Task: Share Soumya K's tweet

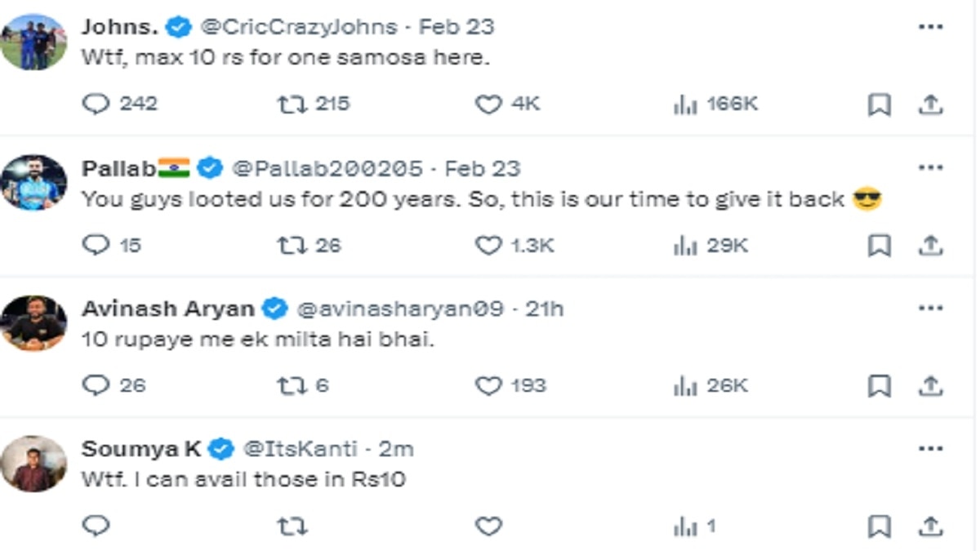Action: pos(931,527)
